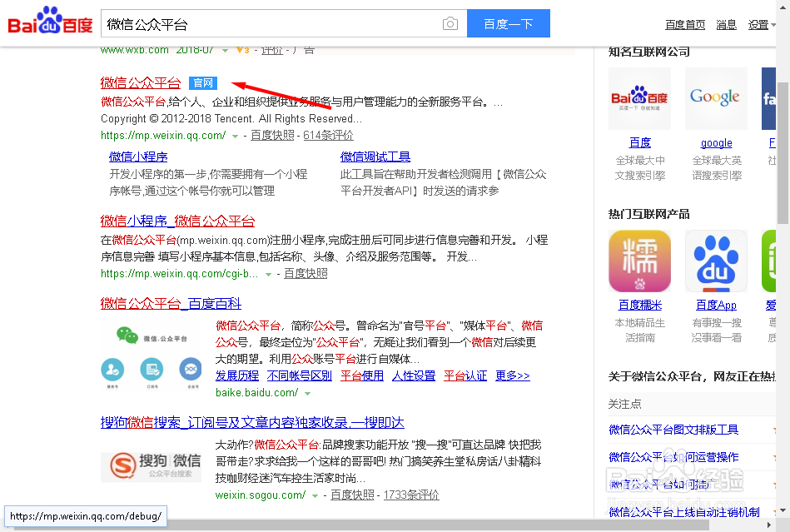This screenshot has height=532, width=790.
Task: Open 评价 link in wxb.com result
Action: coord(272,50)
